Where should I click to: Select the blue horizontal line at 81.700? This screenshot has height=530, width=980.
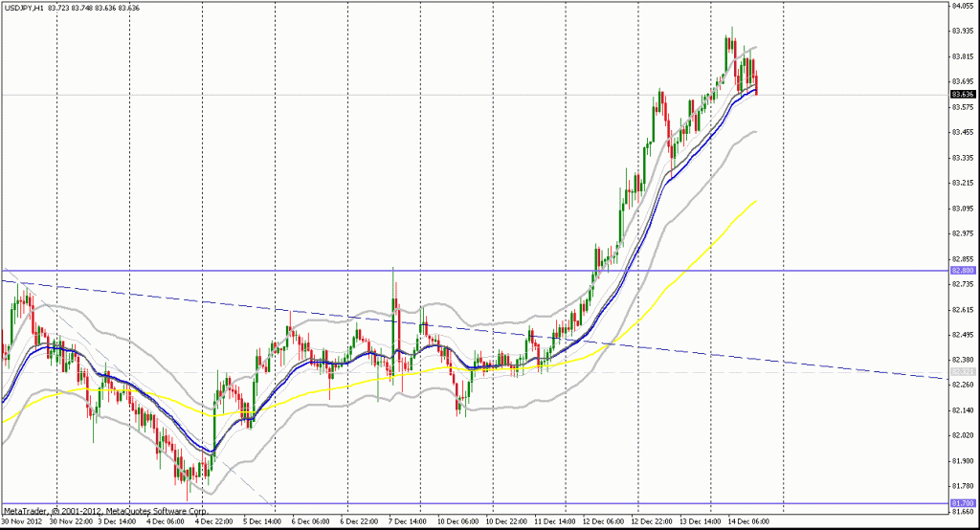tap(479, 503)
